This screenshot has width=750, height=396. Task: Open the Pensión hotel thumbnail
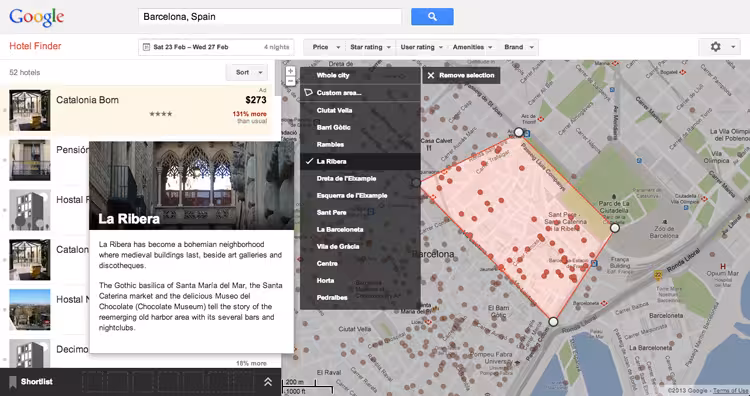30,160
